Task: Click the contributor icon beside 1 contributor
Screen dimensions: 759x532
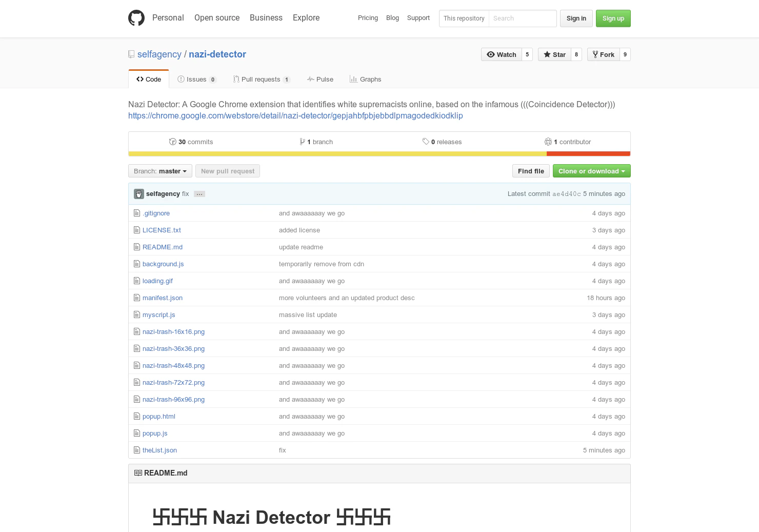Action: click(x=548, y=142)
